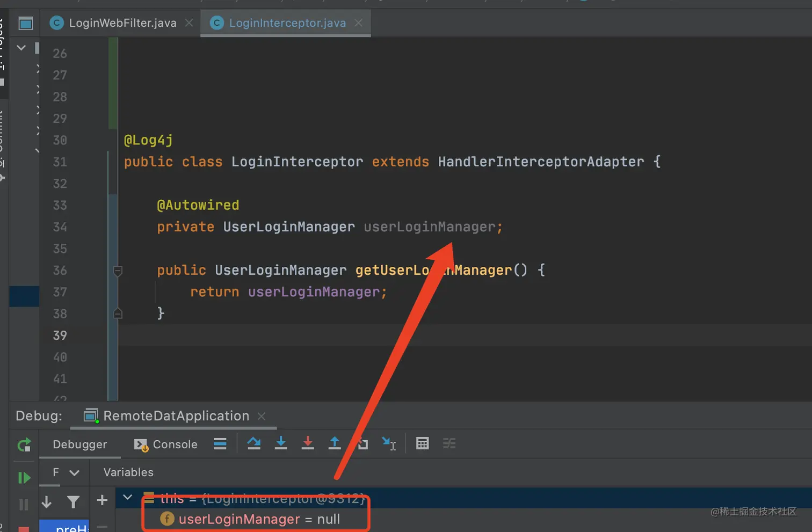Click the class name LoginInterceptor on line 31

point(298,162)
